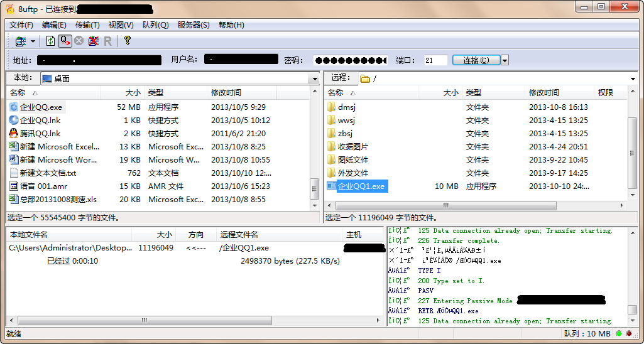The image size is (644, 344).
Task: Click the refresh file list icon
Action: (x=50, y=41)
